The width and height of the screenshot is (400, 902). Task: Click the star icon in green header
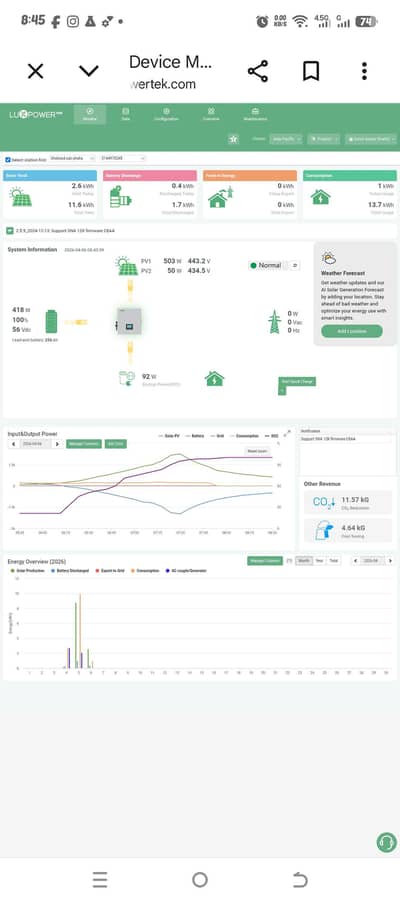233,139
